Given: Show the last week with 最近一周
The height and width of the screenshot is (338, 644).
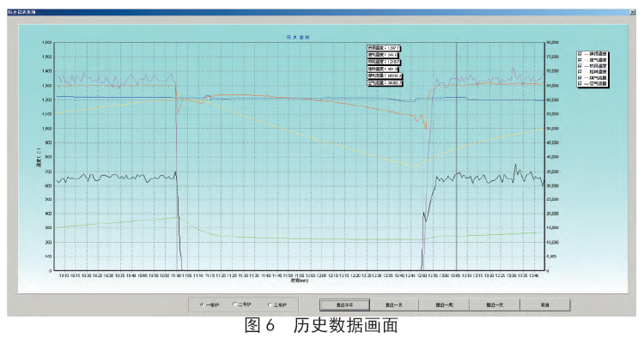Looking at the screenshot, I should tap(444, 305).
